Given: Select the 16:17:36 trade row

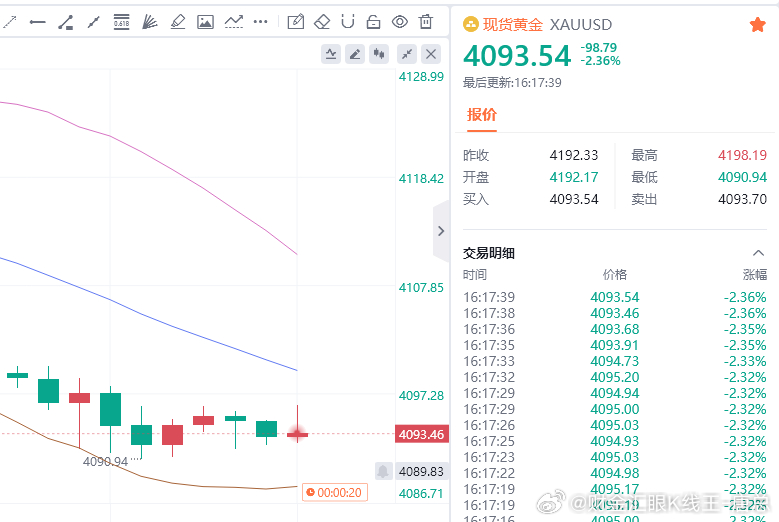Looking at the screenshot, I should 615,329.
